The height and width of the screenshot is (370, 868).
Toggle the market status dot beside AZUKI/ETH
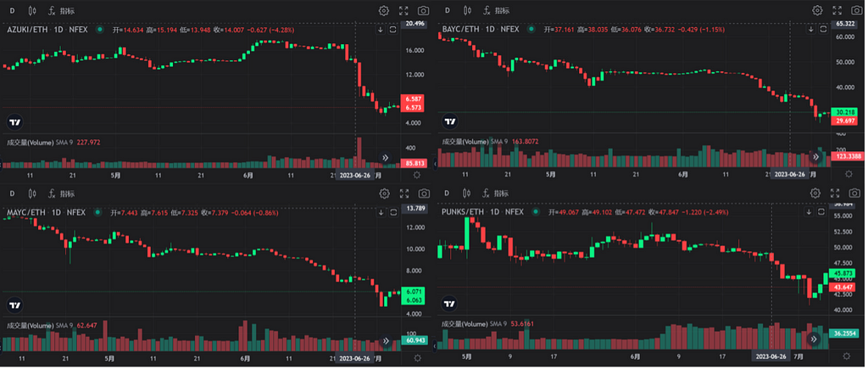click(100, 29)
